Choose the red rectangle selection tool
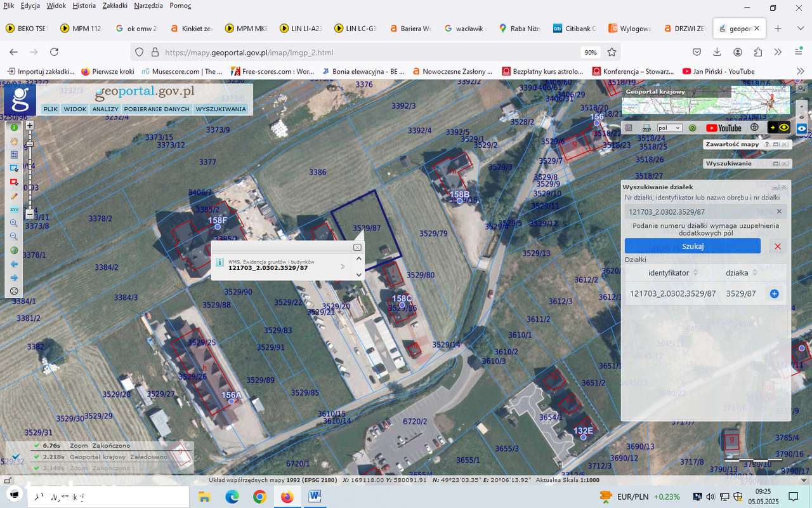The width and height of the screenshot is (812, 508). [x=14, y=182]
